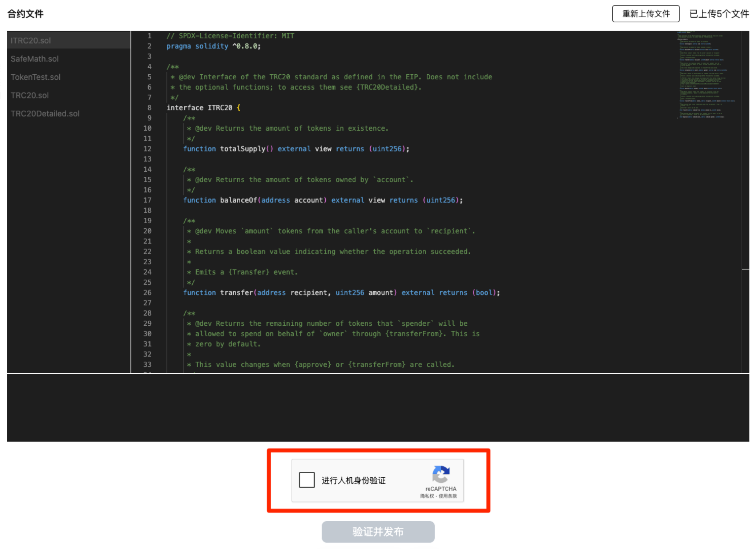
Task: Open the reCAPTCHA 使用条款 terms link
Action: click(448, 496)
